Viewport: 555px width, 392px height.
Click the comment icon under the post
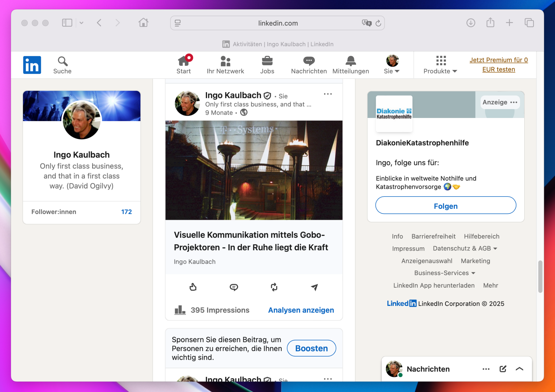[234, 287]
